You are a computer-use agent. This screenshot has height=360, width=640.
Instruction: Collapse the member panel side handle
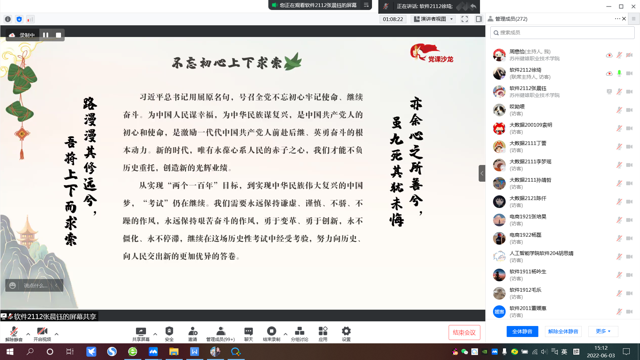pos(482,173)
